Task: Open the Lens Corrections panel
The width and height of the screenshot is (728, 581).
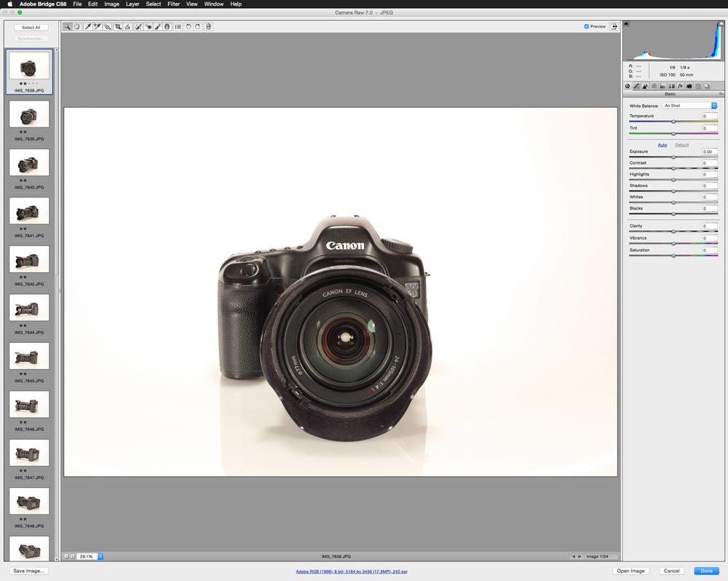Action: point(670,86)
